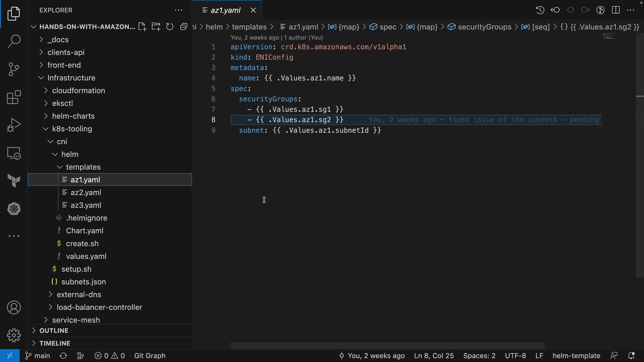The height and width of the screenshot is (362, 644).
Task: Switch to the az1.yaml editor tab
Action: tap(225, 10)
